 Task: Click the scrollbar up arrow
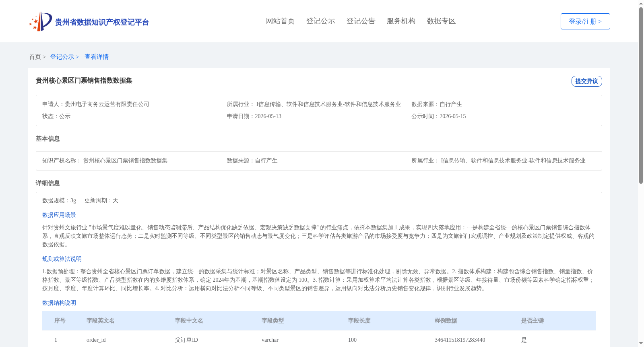641,3
